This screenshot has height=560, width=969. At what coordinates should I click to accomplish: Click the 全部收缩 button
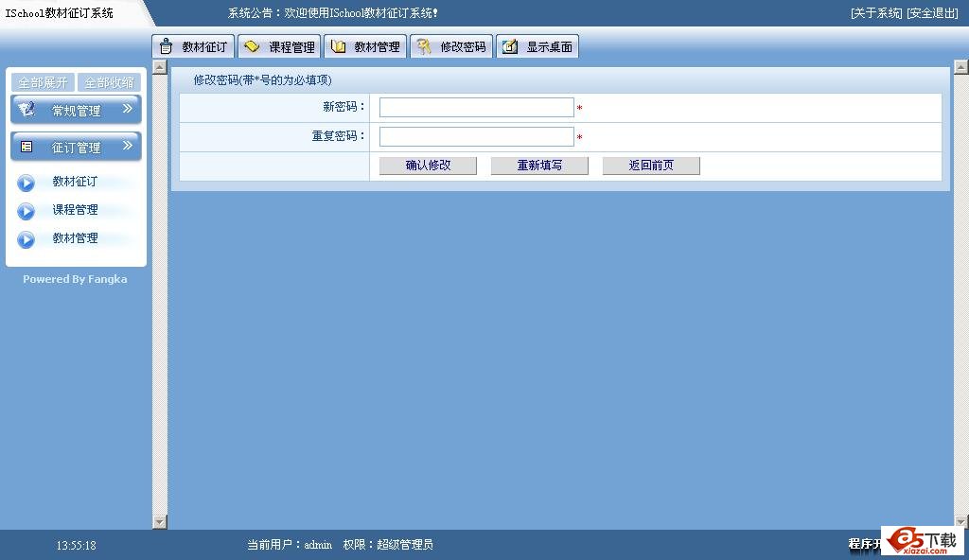tap(110, 82)
